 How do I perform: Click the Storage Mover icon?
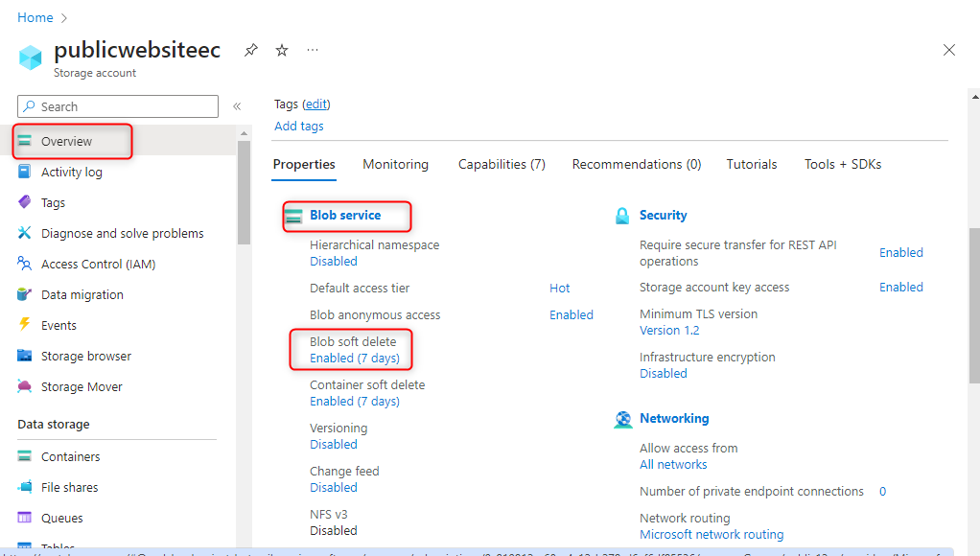click(x=25, y=386)
